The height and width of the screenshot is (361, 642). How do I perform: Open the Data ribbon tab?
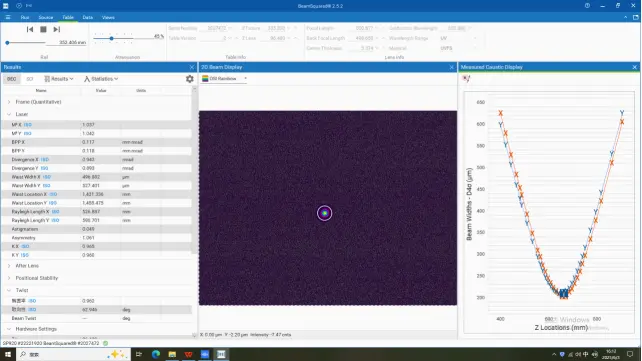[88, 17]
